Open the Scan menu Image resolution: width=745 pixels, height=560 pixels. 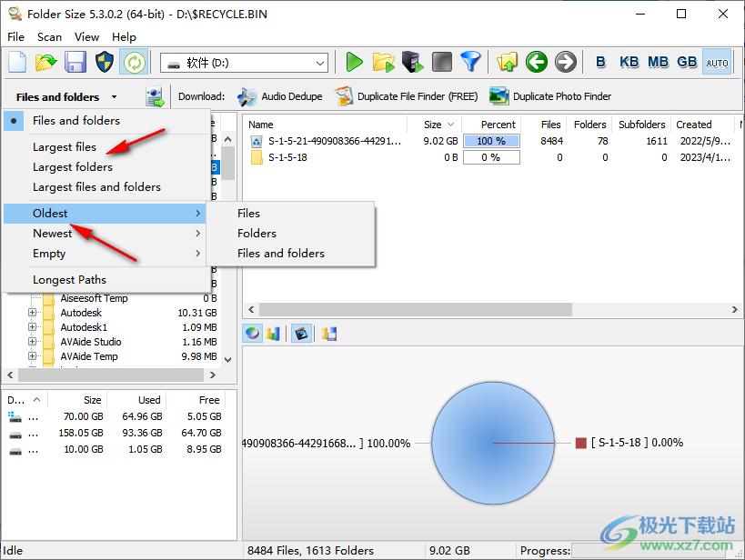click(x=49, y=37)
